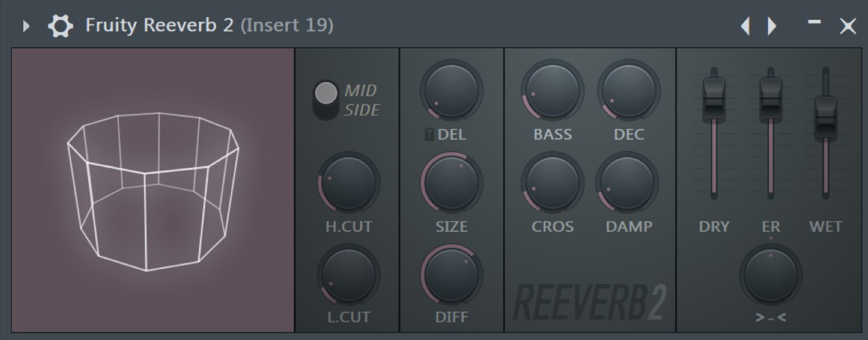This screenshot has width=868, height=340.
Task: Click the H.CUT label text
Action: tap(349, 227)
